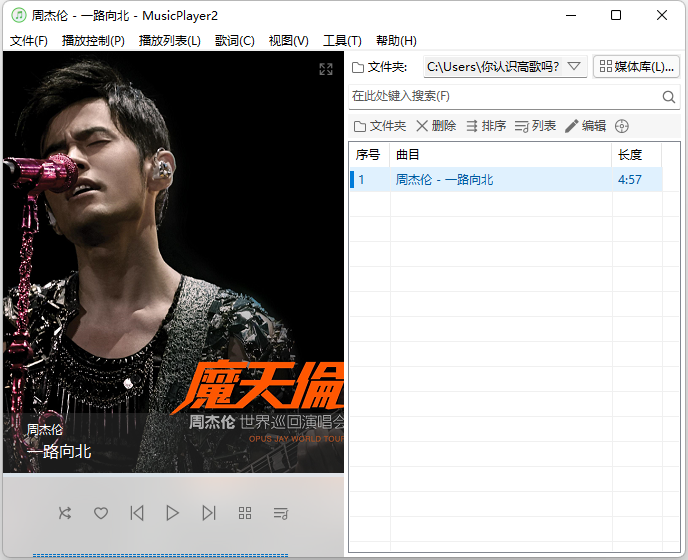Play the current song

[x=172, y=513]
